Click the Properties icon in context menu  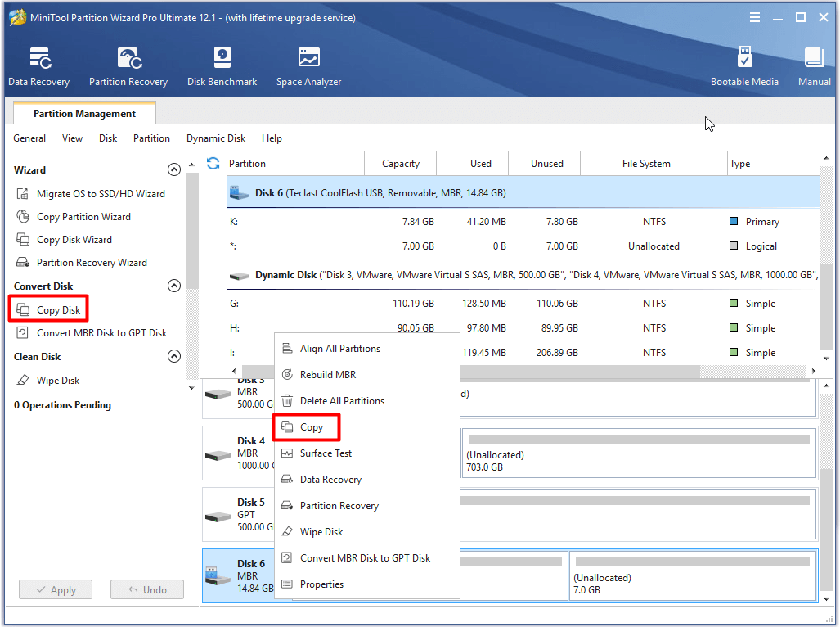287,584
